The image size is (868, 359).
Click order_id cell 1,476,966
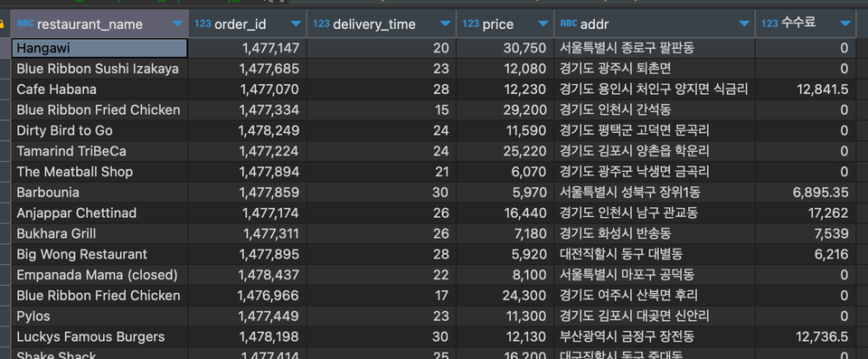[248, 296]
